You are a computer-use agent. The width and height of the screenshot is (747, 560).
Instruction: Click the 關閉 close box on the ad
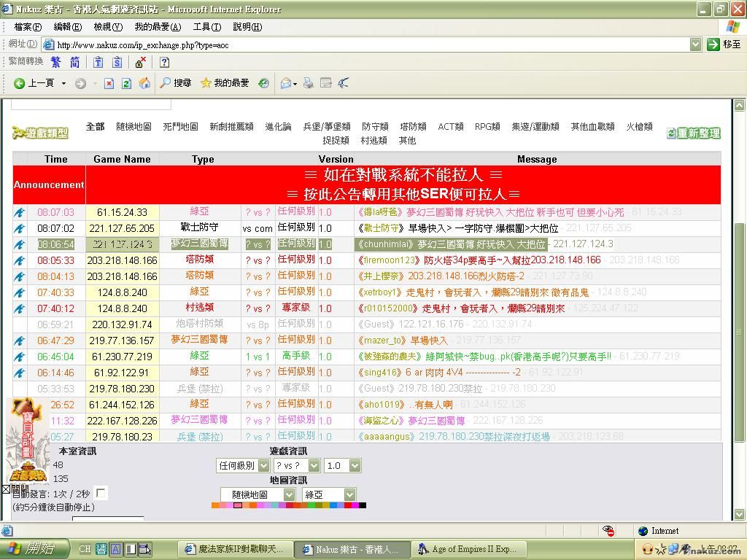pos(6,489)
